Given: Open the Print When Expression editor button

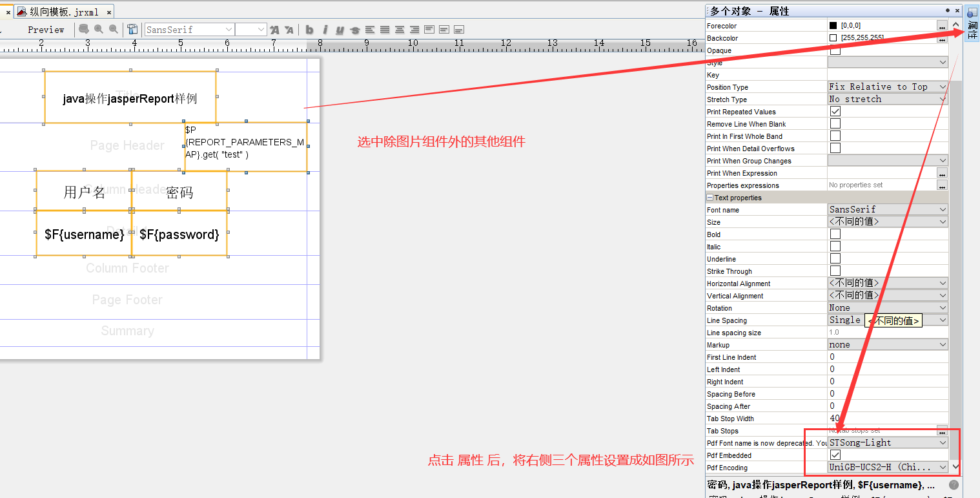Looking at the screenshot, I should click(x=942, y=172).
